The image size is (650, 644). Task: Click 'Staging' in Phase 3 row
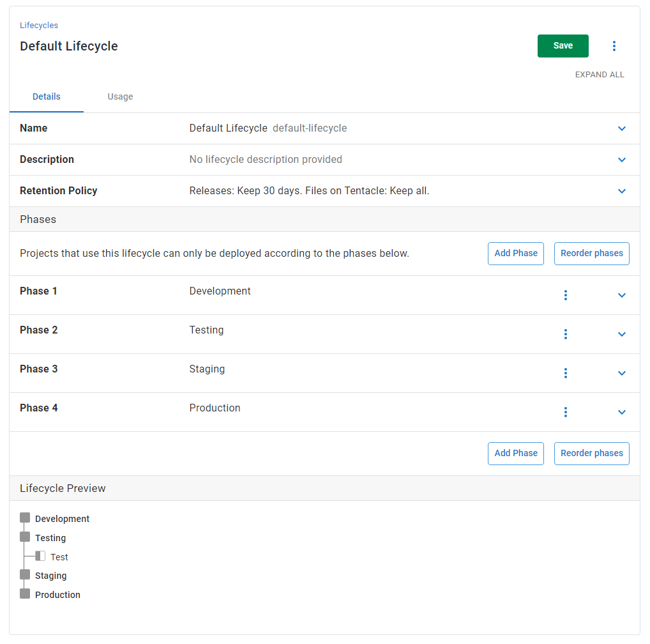(x=207, y=369)
